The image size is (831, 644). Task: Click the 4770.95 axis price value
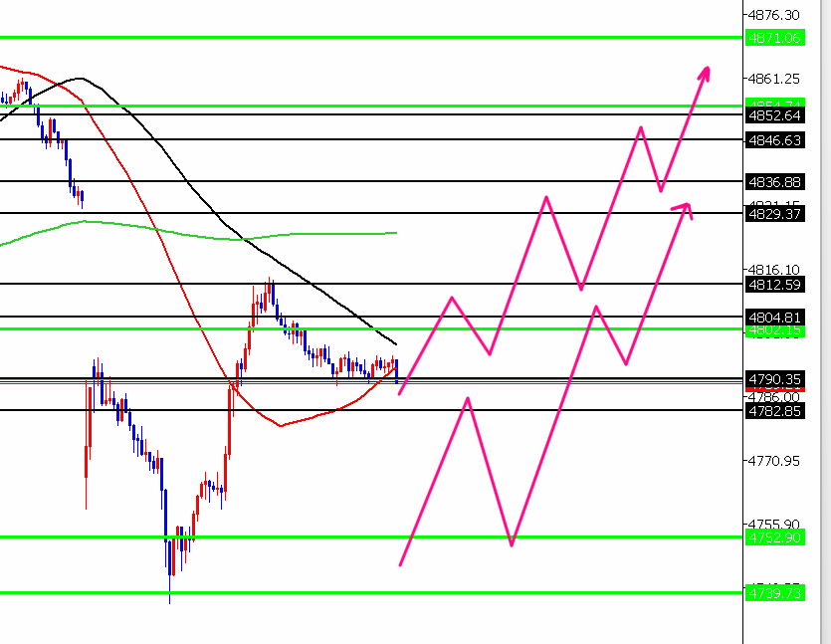click(773, 461)
